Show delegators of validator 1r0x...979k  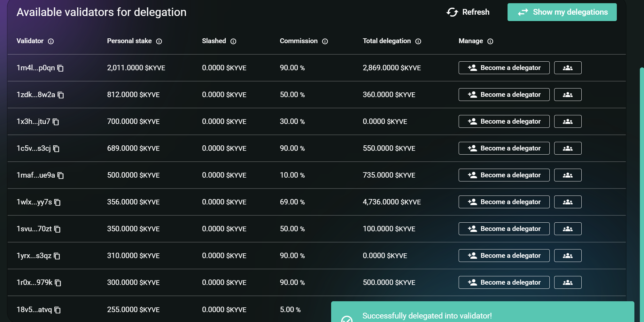(x=568, y=282)
